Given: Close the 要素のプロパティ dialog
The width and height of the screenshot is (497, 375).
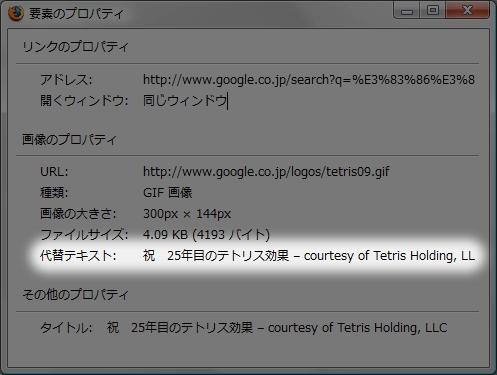Looking at the screenshot, I should [x=467, y=10].
